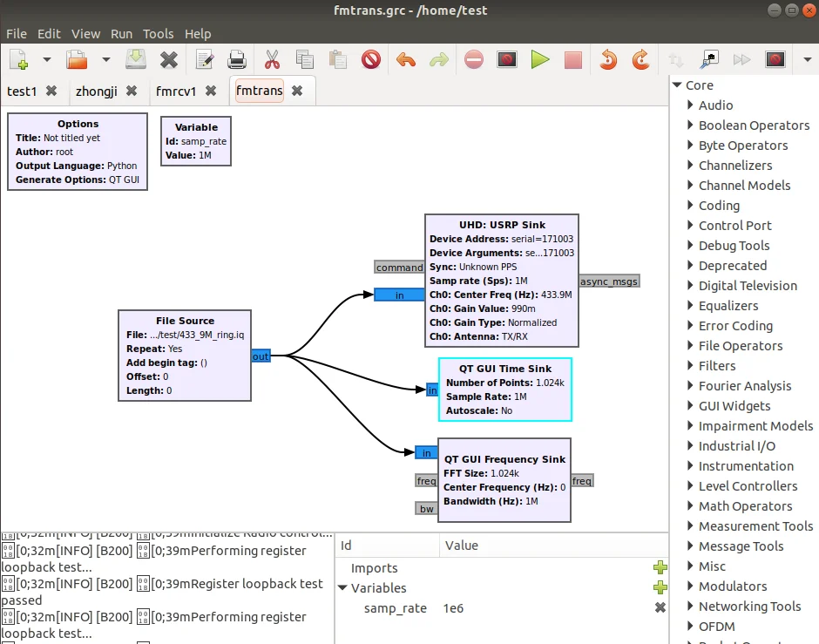Rotate block counterclockwise using toolbar icon
819x644 pixels.
tap(608, 60)
